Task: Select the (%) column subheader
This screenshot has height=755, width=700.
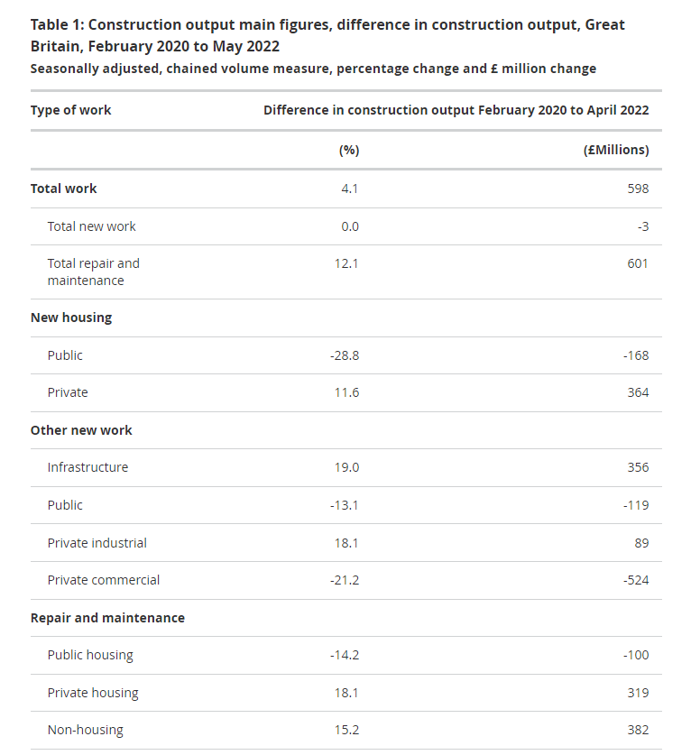Action: 349,151
